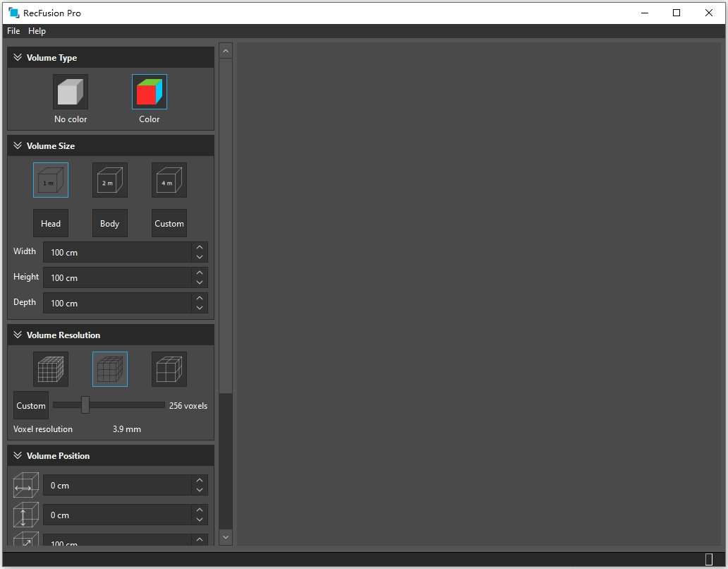Click the vertical position cube icon
This screenshot has height=569, width=728.
[25, 515]
